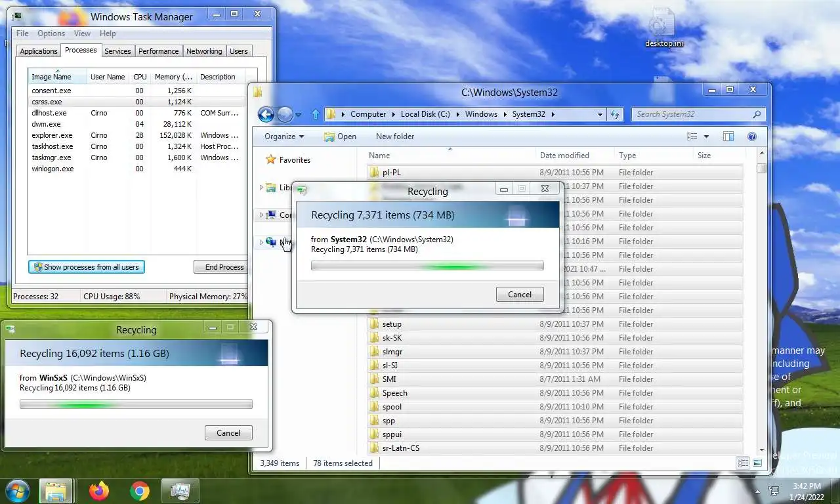Click the Explorer Back navigation arrow
Viewport: 840px width, 504px height.
[266, 114]
